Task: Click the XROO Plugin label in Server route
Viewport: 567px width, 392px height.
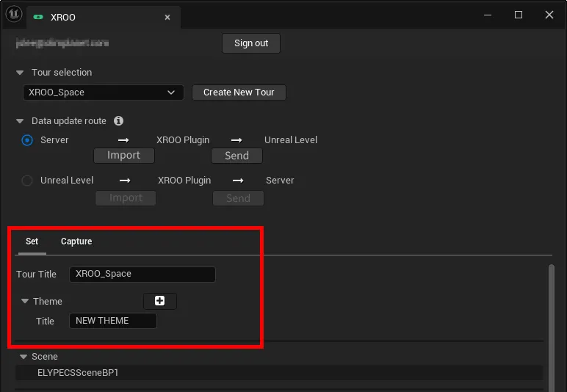Action: (x=183, y=140)
